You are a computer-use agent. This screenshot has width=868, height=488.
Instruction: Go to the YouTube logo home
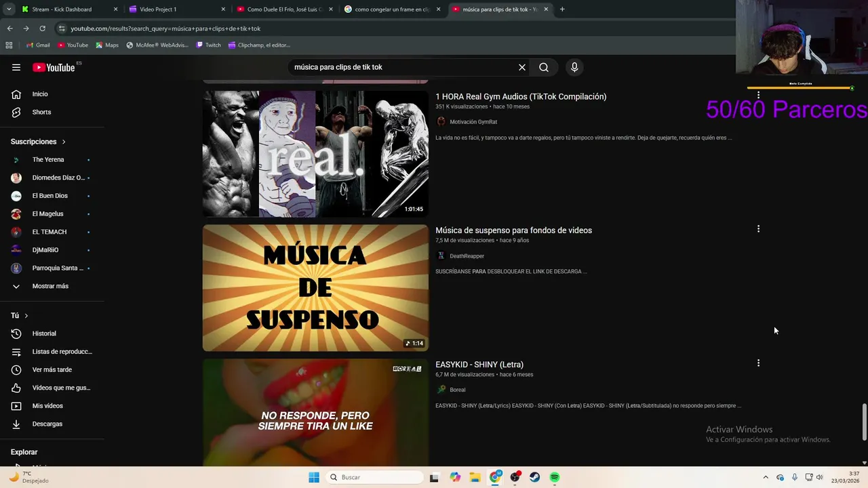point(54,67)
